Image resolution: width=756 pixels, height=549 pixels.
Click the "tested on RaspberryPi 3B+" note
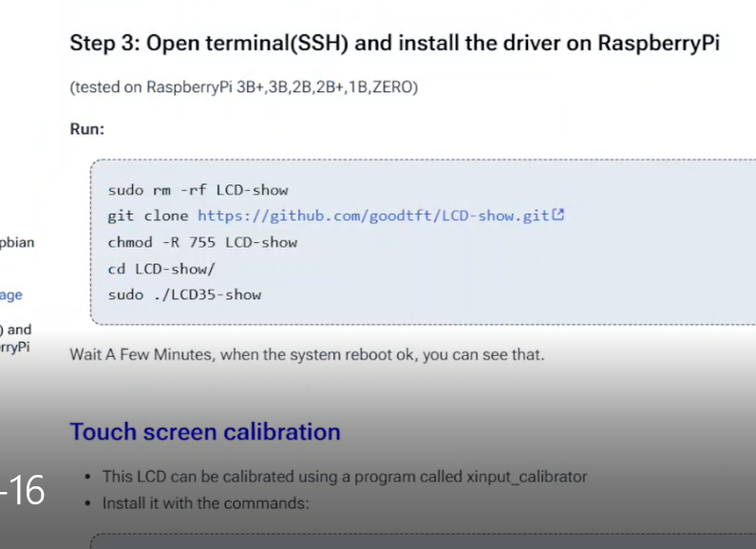[243, 87]
